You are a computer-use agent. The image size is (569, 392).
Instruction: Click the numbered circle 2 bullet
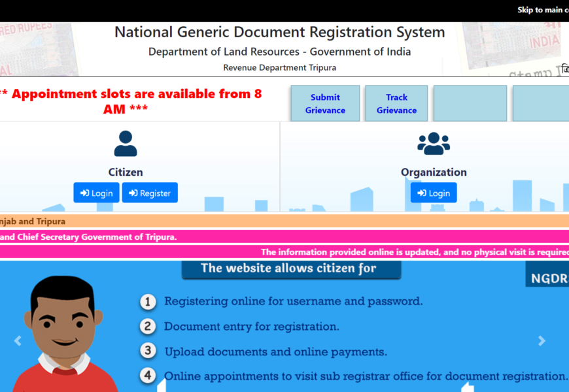pos(148,326)
